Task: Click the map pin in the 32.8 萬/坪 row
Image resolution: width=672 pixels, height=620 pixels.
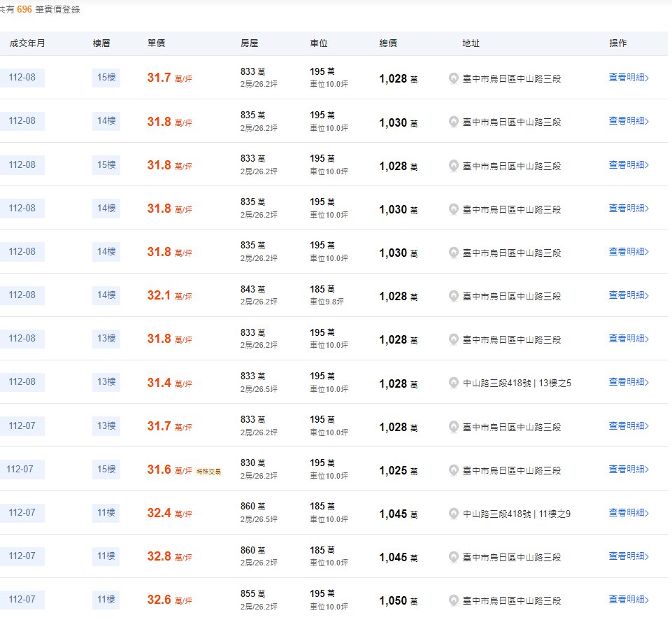Action: (453, 557)
